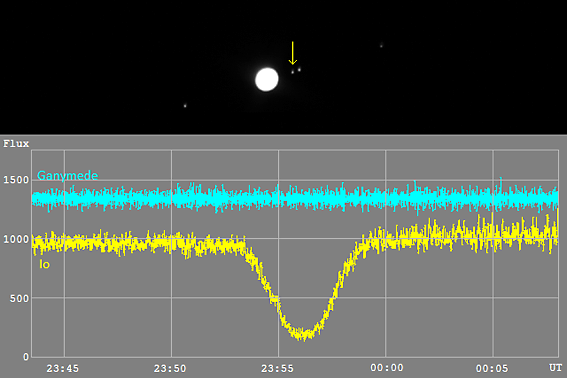Click the 23:50 time label
The height and width of the screenshot is (378, 567).
click(x=170, y=369)
